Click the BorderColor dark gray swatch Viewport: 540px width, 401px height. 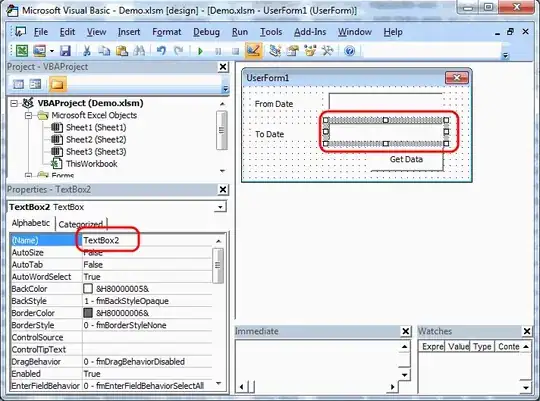(x=88, y=312)
